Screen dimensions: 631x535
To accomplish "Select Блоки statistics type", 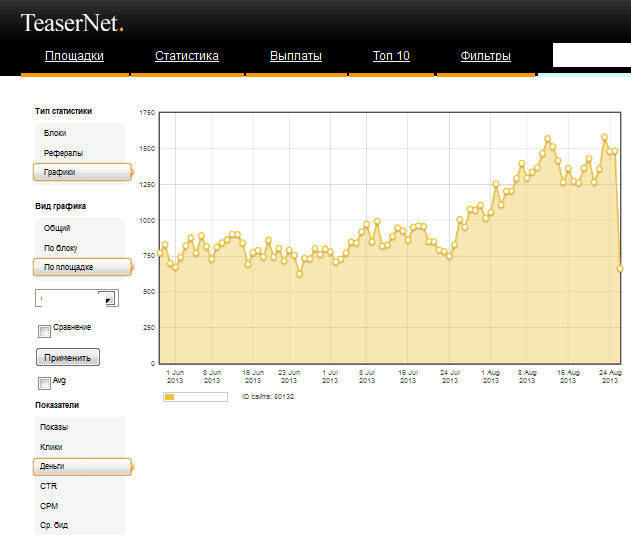I will [x=56, y=133].
